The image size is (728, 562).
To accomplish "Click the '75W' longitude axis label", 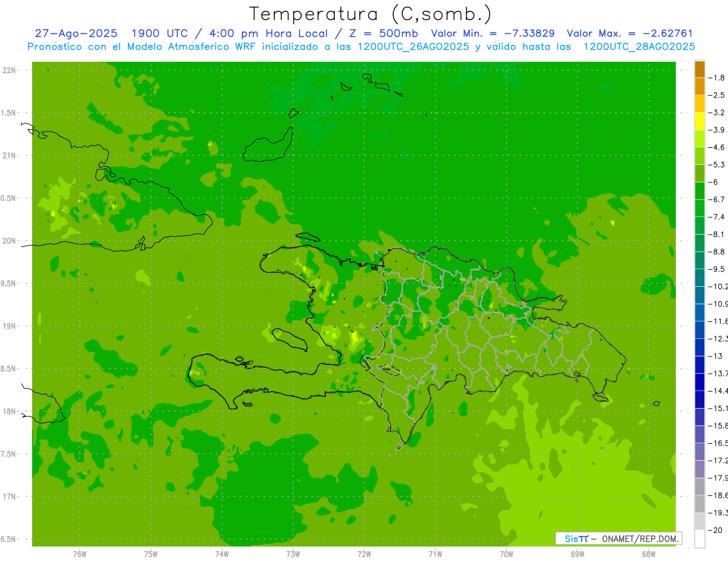I will pyautogui.click(x=151, y=554).
